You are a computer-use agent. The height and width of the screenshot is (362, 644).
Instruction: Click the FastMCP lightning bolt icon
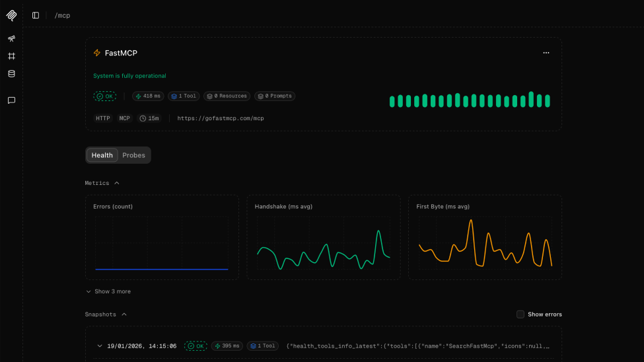(97, 53)
